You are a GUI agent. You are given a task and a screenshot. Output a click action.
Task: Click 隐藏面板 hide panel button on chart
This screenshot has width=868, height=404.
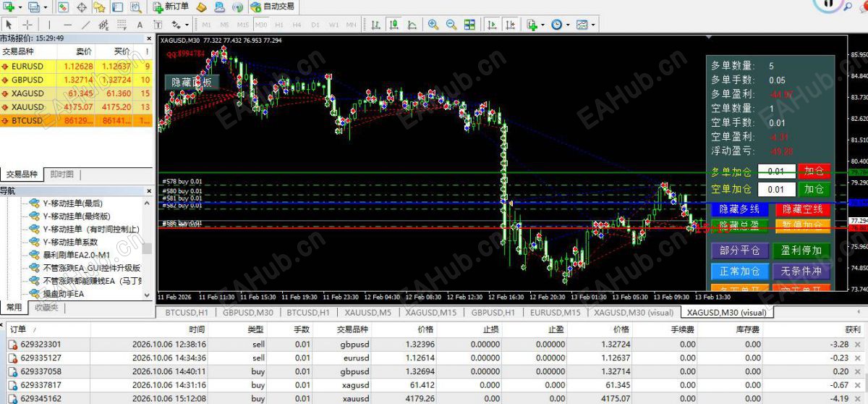[192, 82]
